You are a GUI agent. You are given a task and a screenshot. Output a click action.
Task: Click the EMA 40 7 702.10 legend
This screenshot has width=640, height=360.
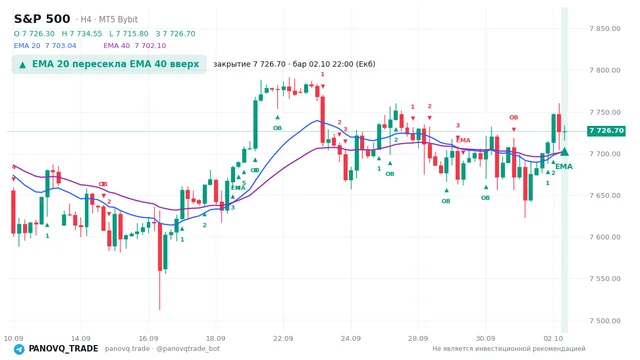pos(135,45)
